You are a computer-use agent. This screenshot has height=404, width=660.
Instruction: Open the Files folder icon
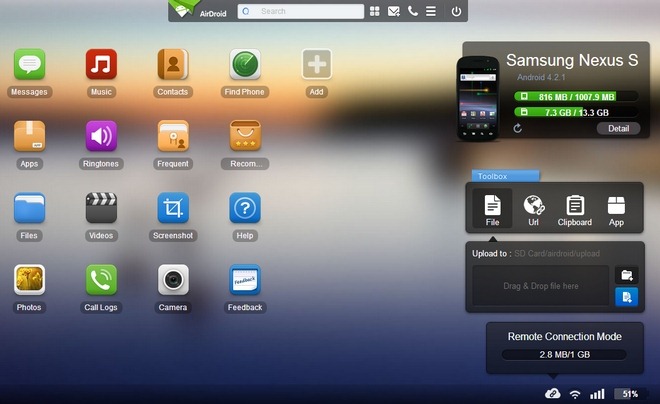(x=29, y=208)
